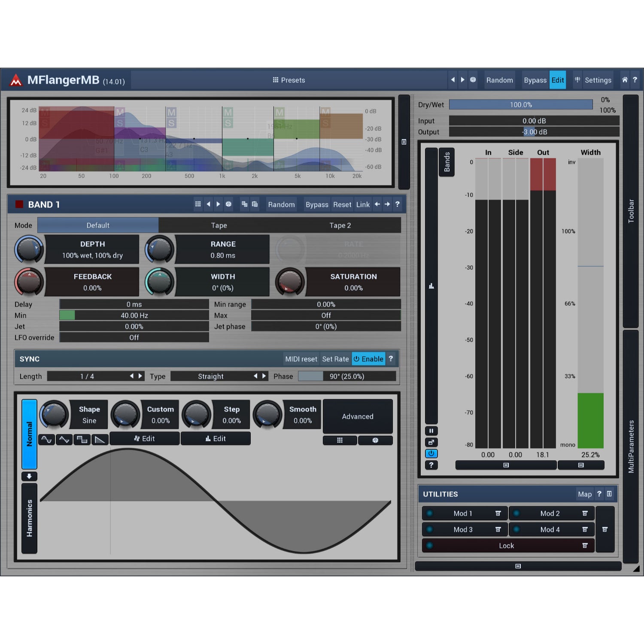Toggle Band 1 Link
644x644 pixels.
click(363, 205)
